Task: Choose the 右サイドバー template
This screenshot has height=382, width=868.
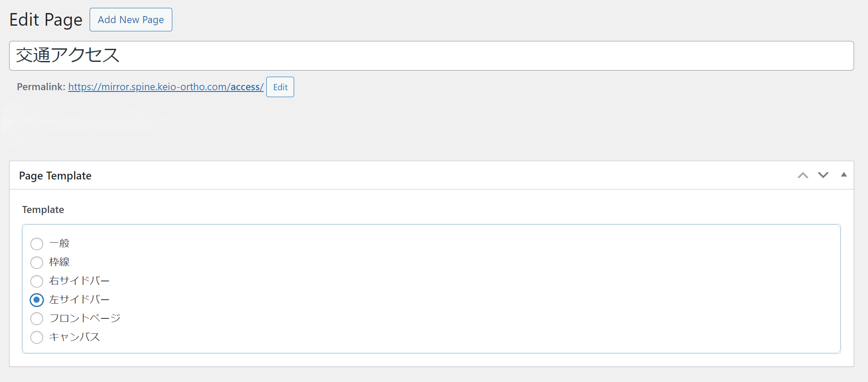Action: coord(37,281)
